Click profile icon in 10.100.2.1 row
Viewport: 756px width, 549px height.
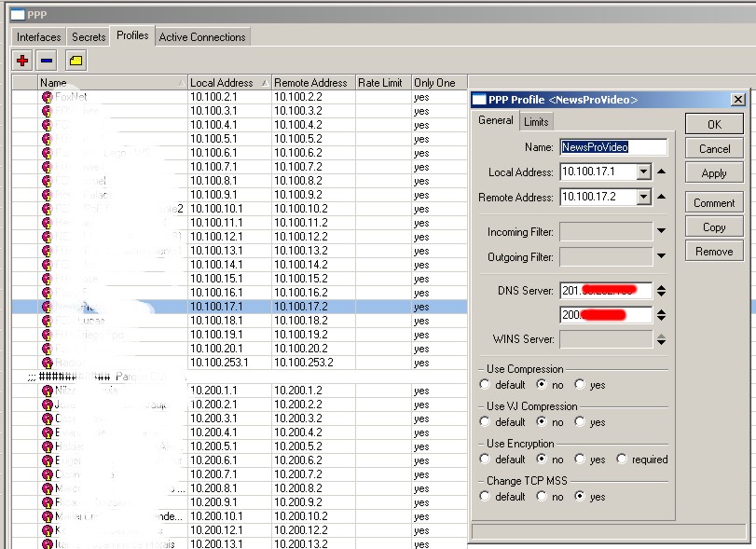point(47,97)
